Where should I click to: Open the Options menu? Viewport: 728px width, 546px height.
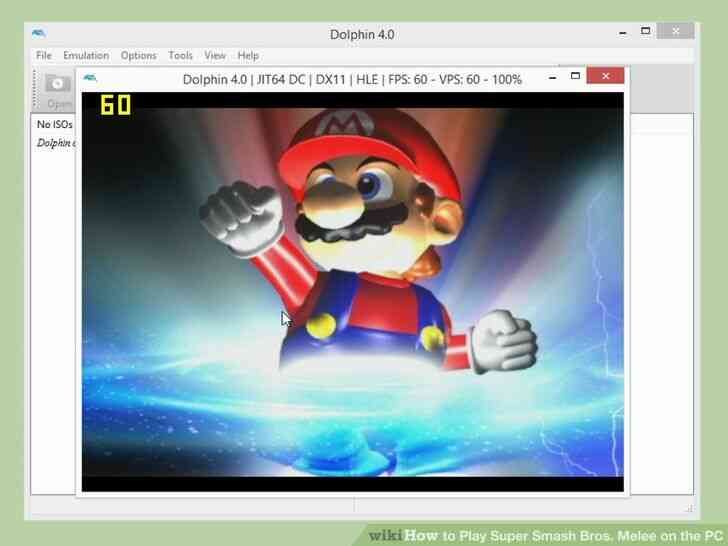[x=138, y=56]
